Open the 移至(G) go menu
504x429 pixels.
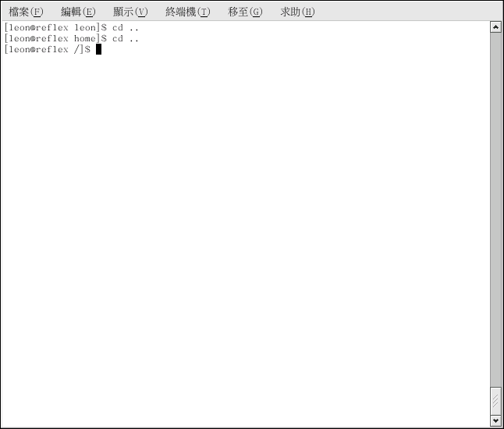pos(245,12)
